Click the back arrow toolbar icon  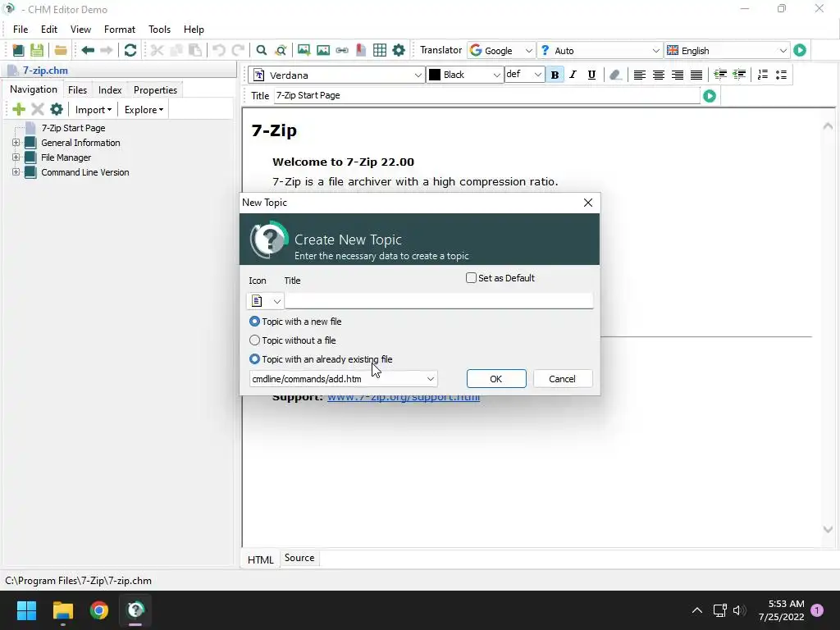click(88, 50)
